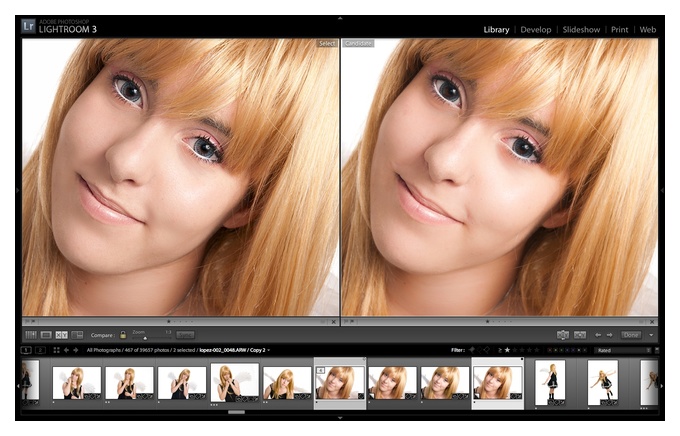The width and height of the screenshot is (680, 436).
Task: Set one-star rating on Select photo
Action: 168,322
